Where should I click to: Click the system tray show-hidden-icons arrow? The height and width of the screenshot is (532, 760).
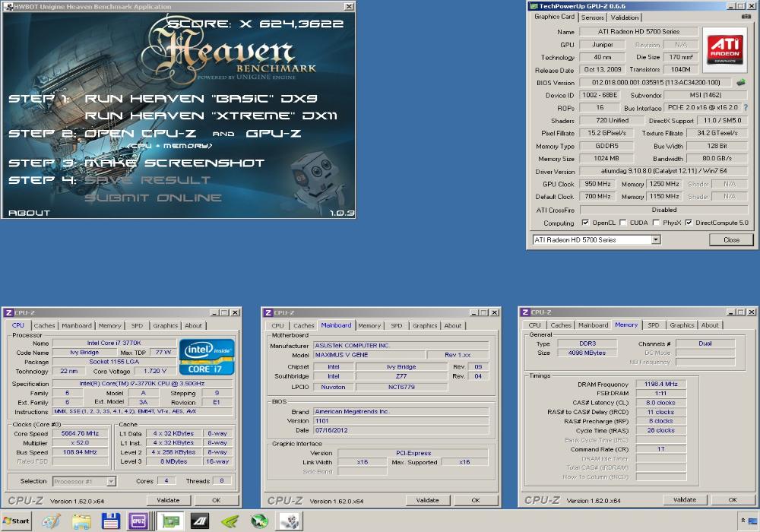pos(743,521)
